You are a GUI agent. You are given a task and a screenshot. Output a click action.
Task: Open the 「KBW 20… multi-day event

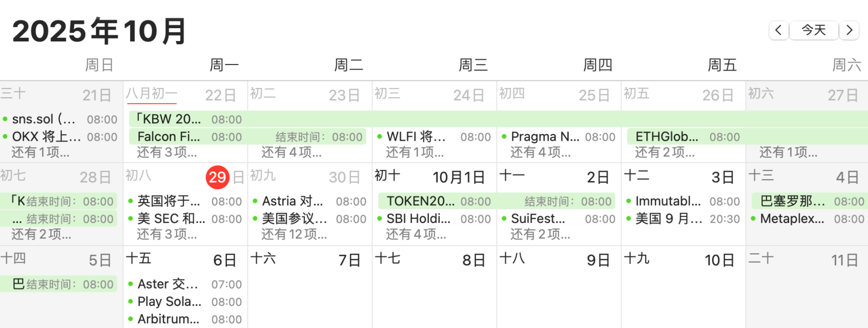point(498,119)
